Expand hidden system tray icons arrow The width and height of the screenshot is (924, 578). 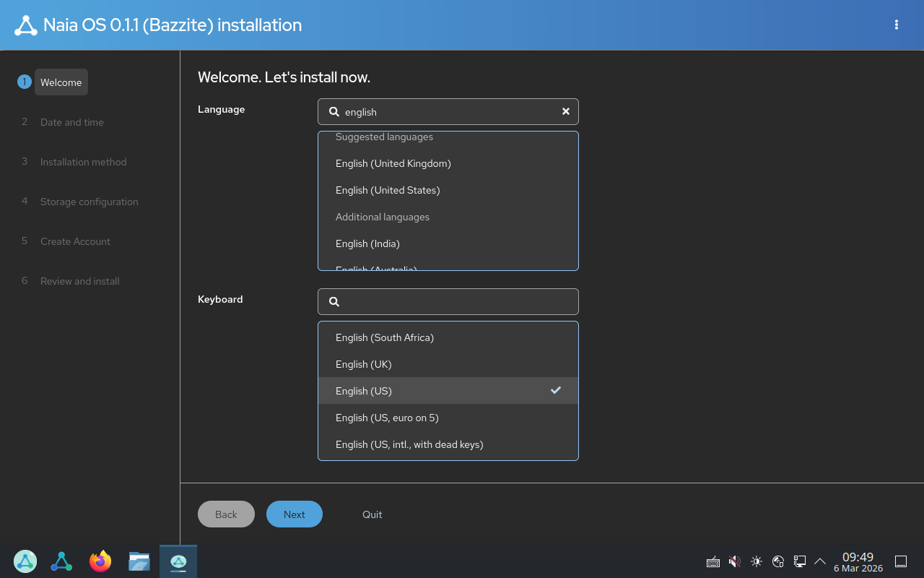pyautogui.click(x=820, y=561)
